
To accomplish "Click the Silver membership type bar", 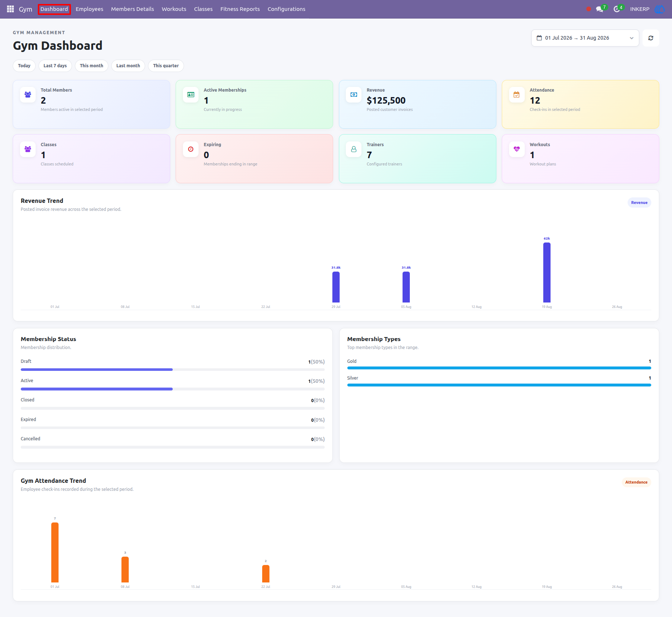I will pos(499,385).
